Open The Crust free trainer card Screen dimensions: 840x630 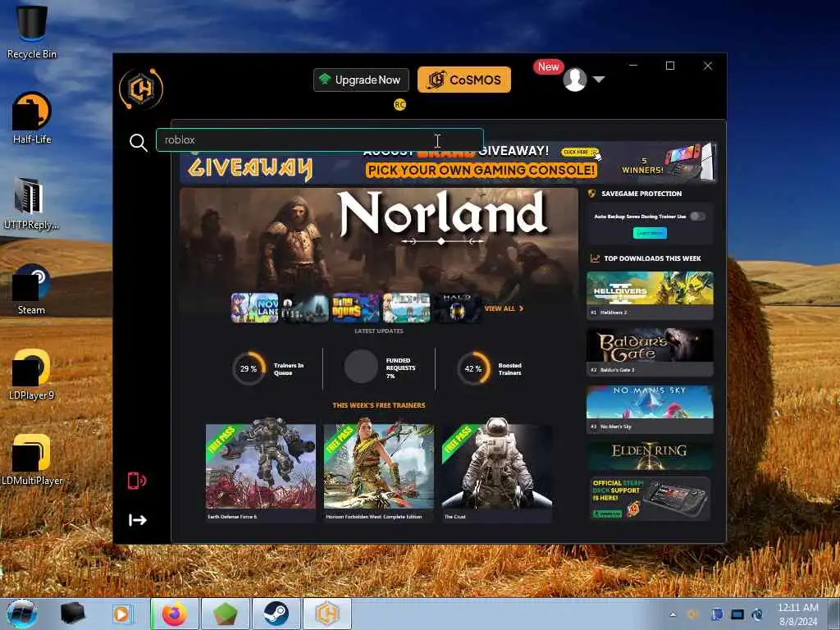496,472
